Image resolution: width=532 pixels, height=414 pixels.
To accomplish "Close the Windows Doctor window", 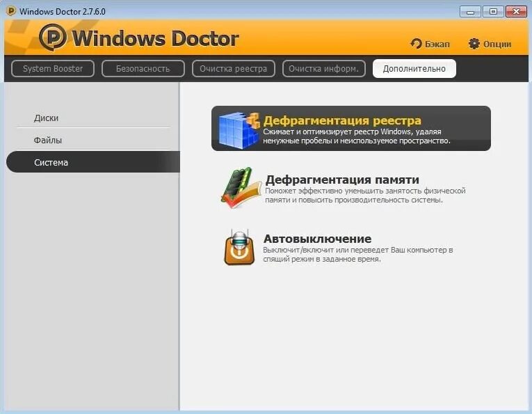I will 516,12.
